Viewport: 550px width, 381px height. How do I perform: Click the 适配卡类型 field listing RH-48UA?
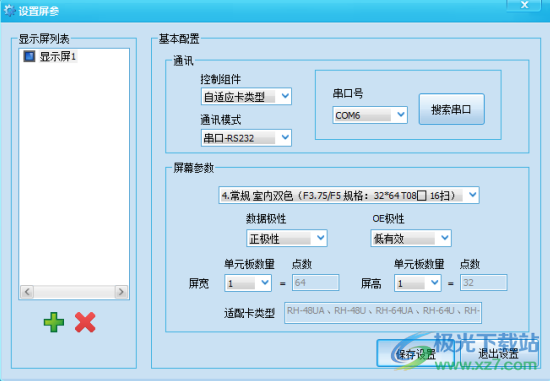383,313
